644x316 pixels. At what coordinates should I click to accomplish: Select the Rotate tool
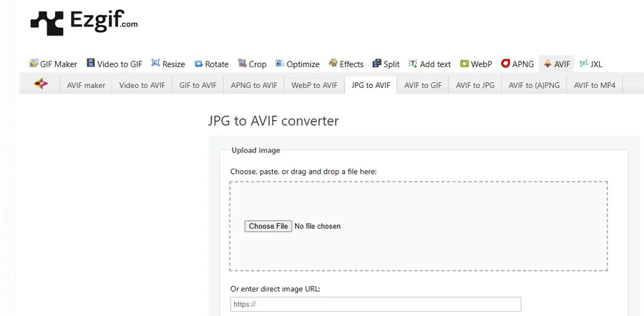pyautogui.click(x=211, y=64)
